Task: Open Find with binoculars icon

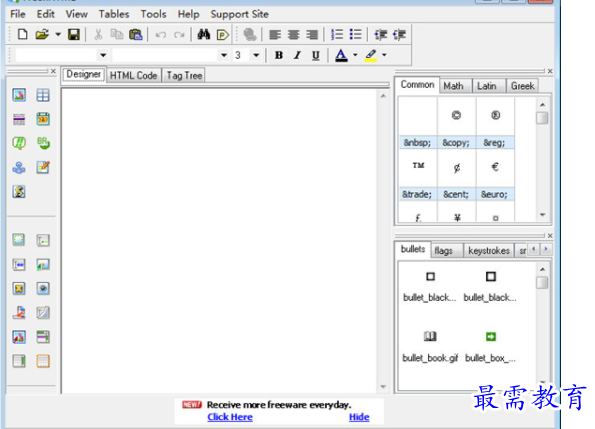Action: point(204,35)
